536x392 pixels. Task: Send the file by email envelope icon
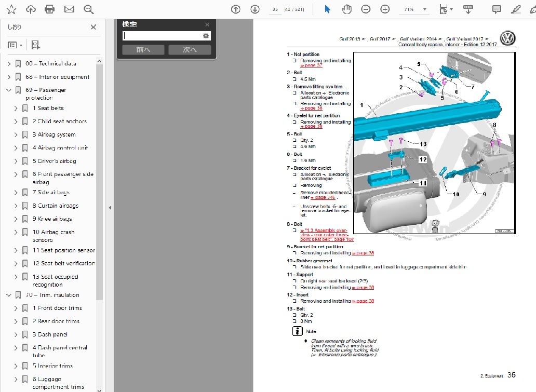click(70, 9)
